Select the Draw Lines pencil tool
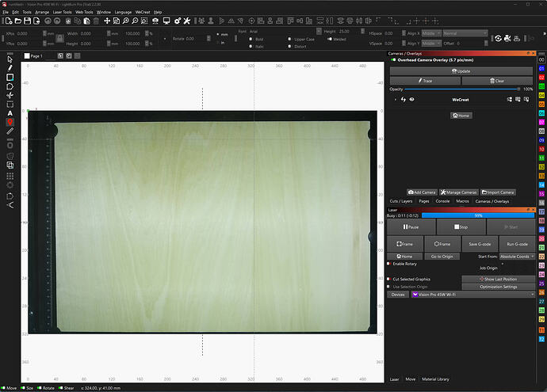Image resolution: width=547 pixels, height=392 pixels. click(x=10, y=68)
